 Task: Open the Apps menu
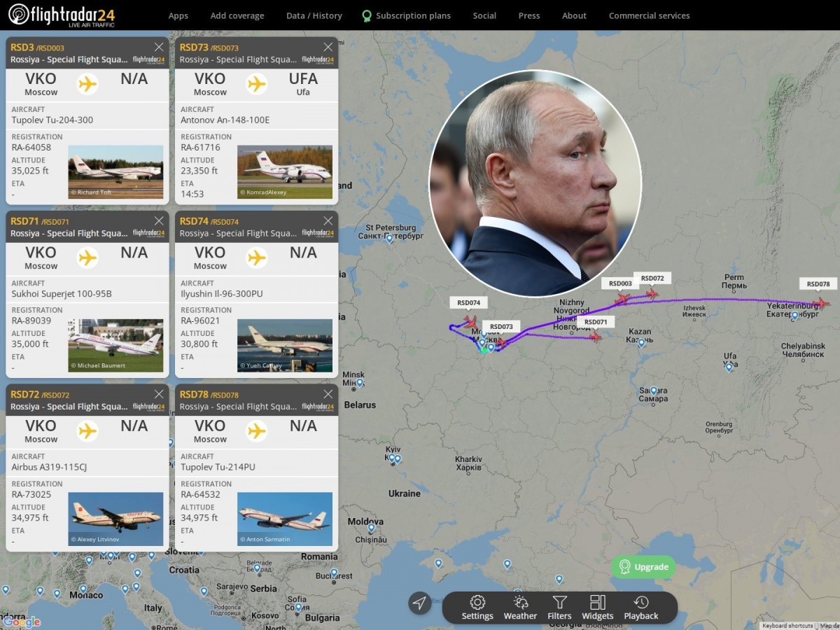(178, 15)
